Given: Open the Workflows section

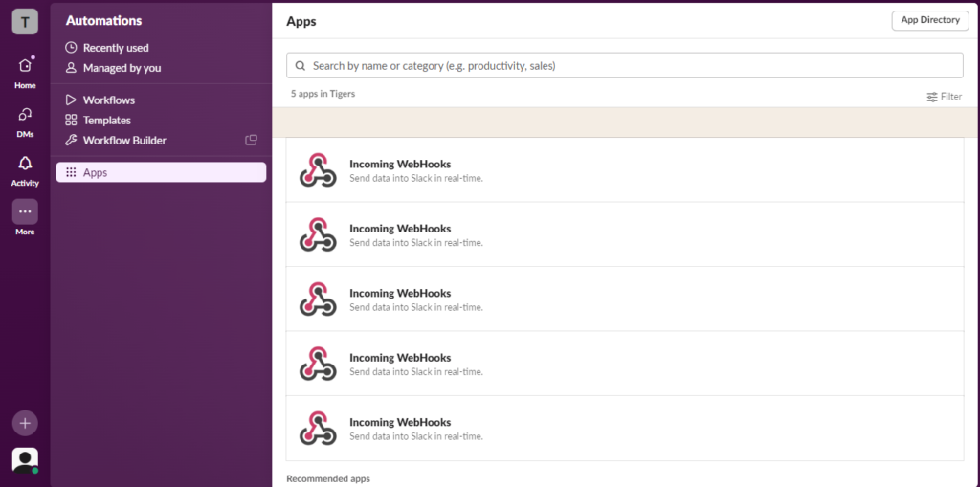Looking at the screenshot, I should 109,100.
